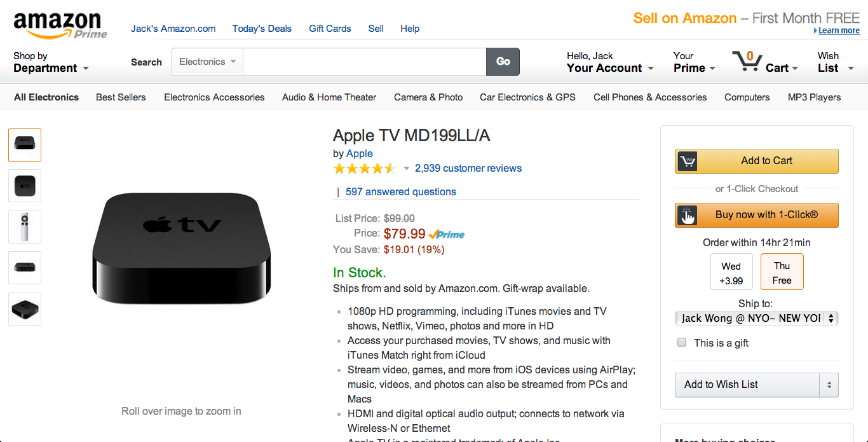Select the Apple TV rear ports thumbnail
The image size is (868, 442).
pos(25,268)
